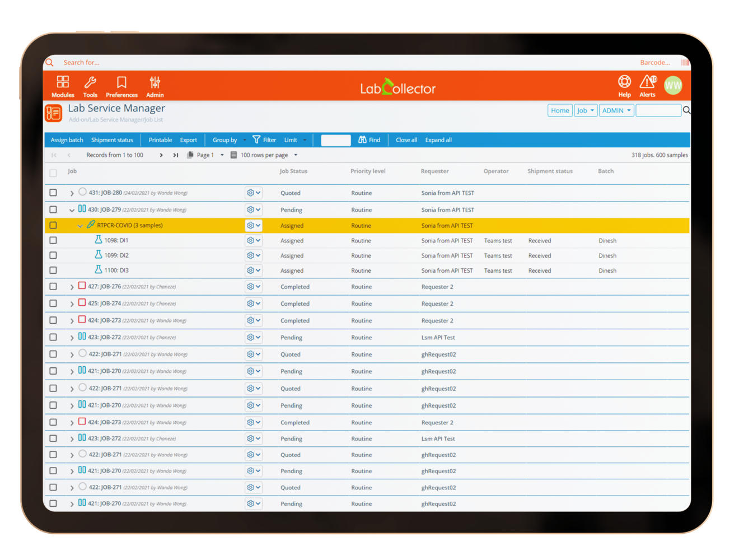This screenshot has width=739, height=560.
Task: Open the ADMIN dropdown
Action: click(616, 110)
